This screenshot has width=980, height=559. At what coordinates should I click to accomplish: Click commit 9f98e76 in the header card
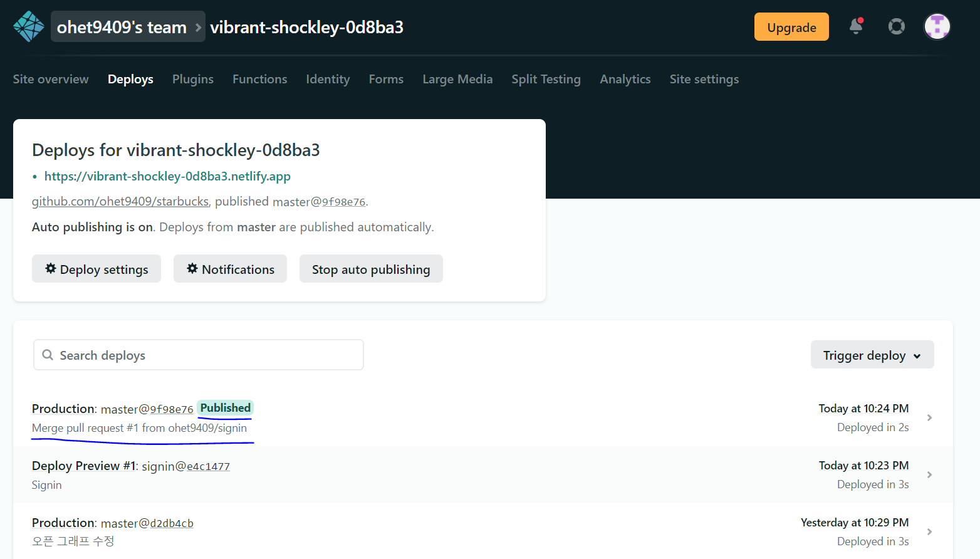click(x=343, y=202)
